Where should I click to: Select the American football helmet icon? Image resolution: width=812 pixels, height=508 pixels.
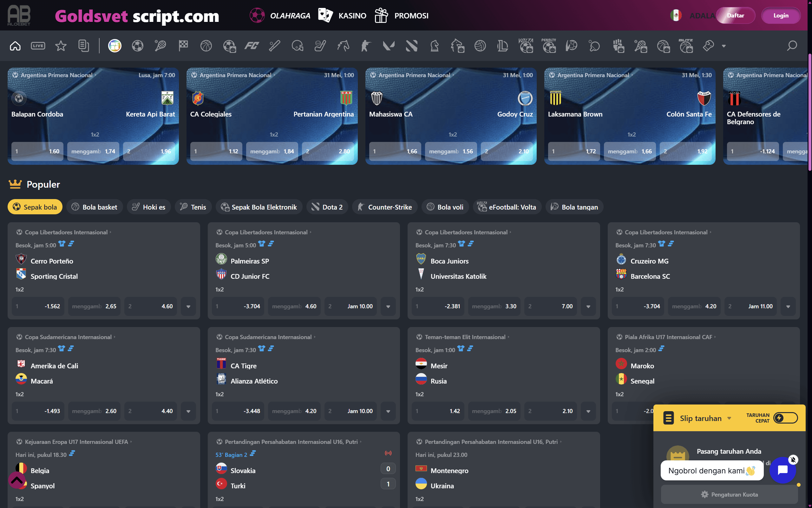(297, 46)
